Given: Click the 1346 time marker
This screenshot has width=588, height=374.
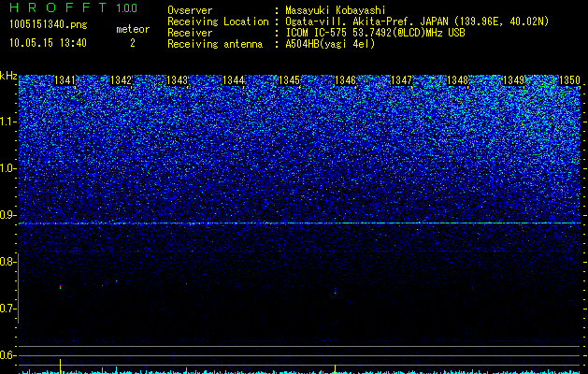Looking at the screenshot, I should (x=345, y=80).
